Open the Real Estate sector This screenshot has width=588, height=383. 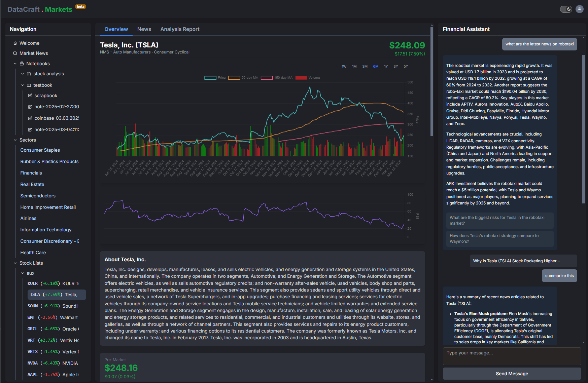[32, 184]
